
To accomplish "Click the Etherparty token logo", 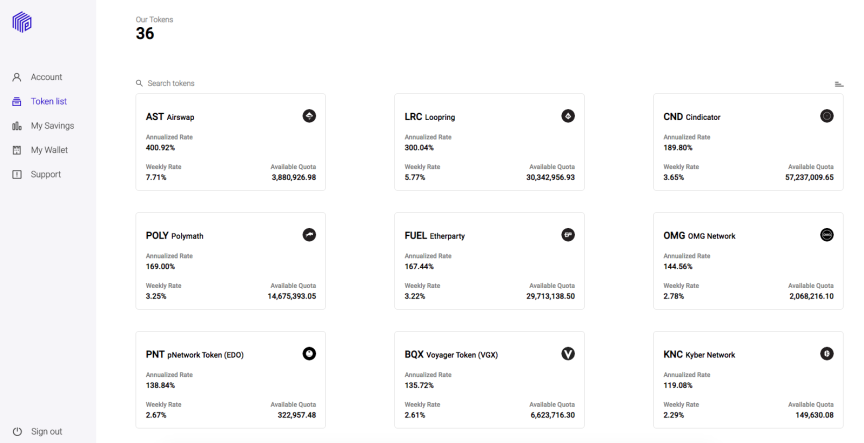I will (568, 235).
